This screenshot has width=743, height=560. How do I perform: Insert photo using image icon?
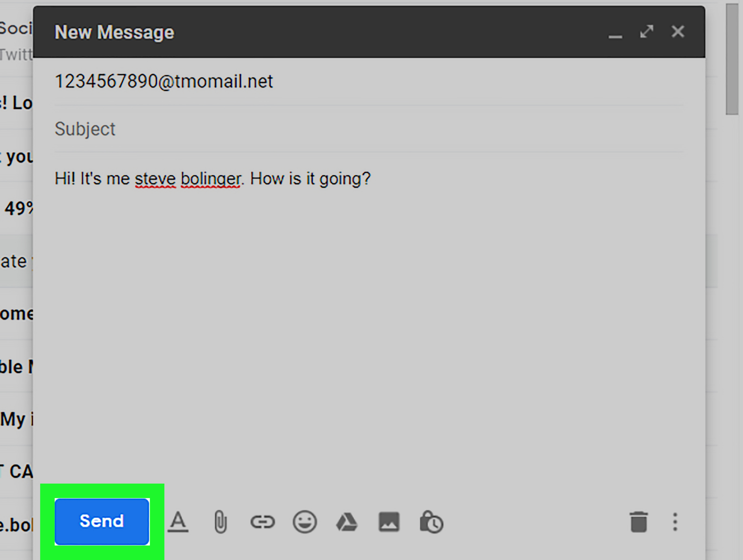[389, 522]
